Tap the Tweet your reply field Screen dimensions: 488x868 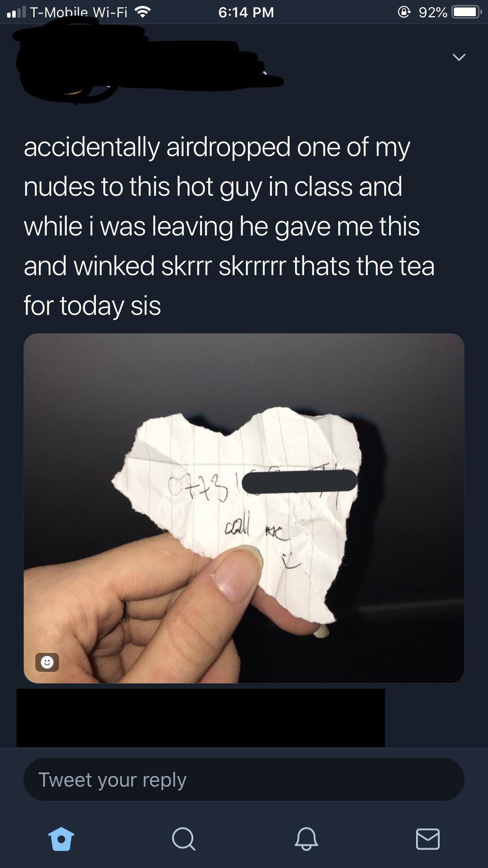(x=244, y=780)
